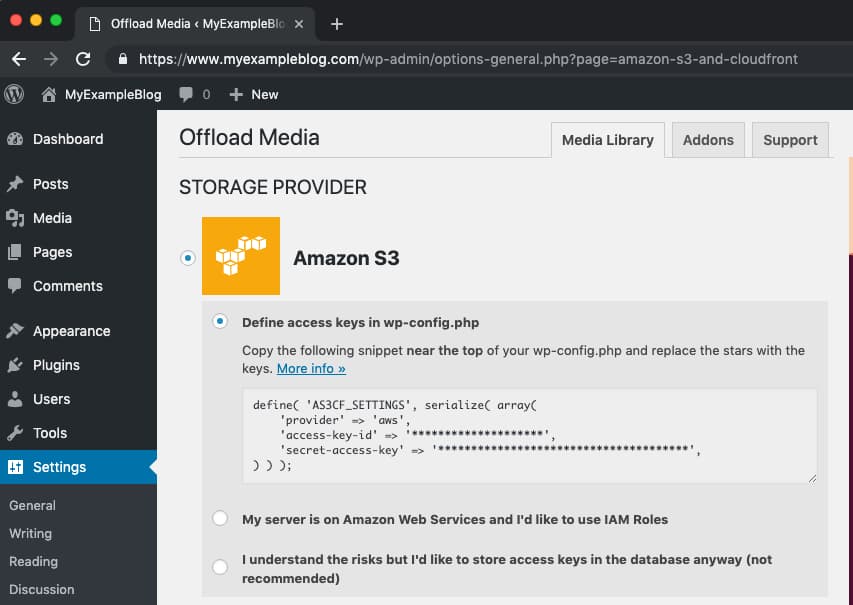Open Discussion settings submenu
This screenshot has height=605, width=853.
(x=41, y=589)
